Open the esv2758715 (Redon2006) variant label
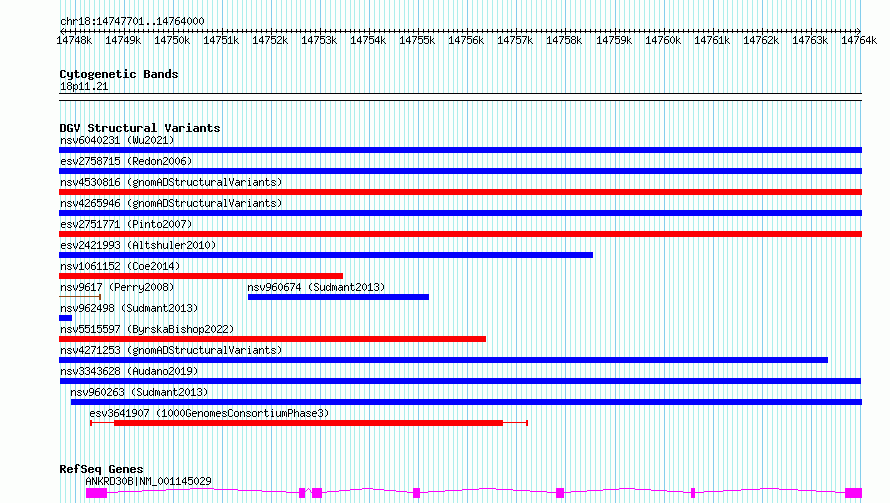The height and width of the screenshot is (503, 890). [126, 161]
